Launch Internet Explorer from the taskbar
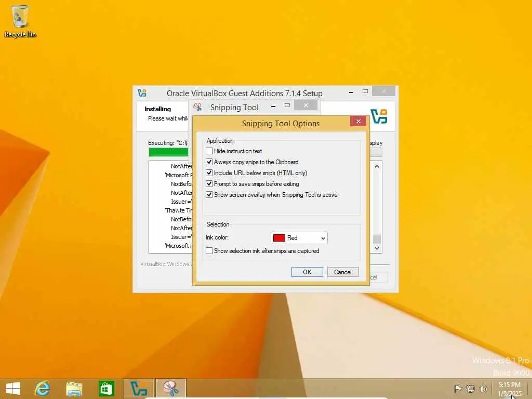Screen dimensions: 532x399 (x=42, y=388)
